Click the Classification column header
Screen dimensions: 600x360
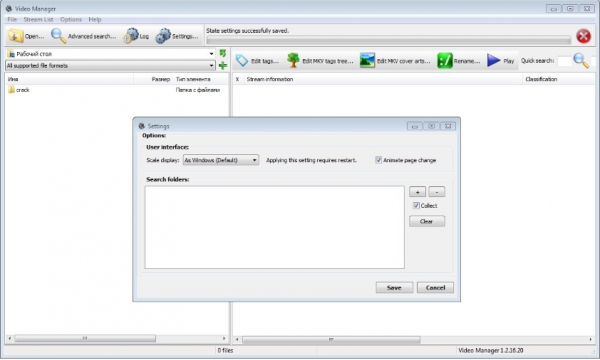[x=559, y=79]
